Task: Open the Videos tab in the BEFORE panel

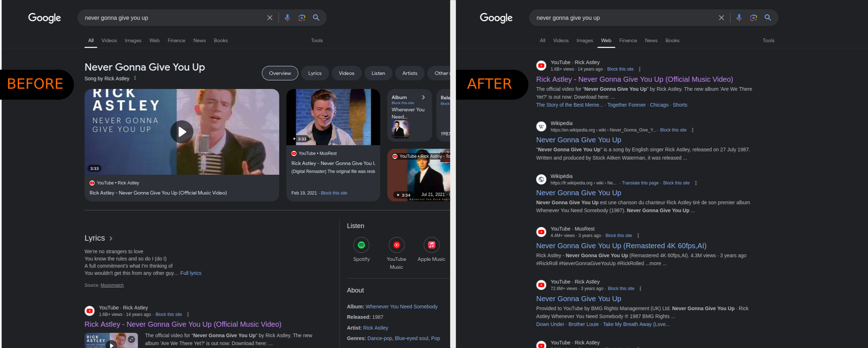Action: (x=109, y=40)
